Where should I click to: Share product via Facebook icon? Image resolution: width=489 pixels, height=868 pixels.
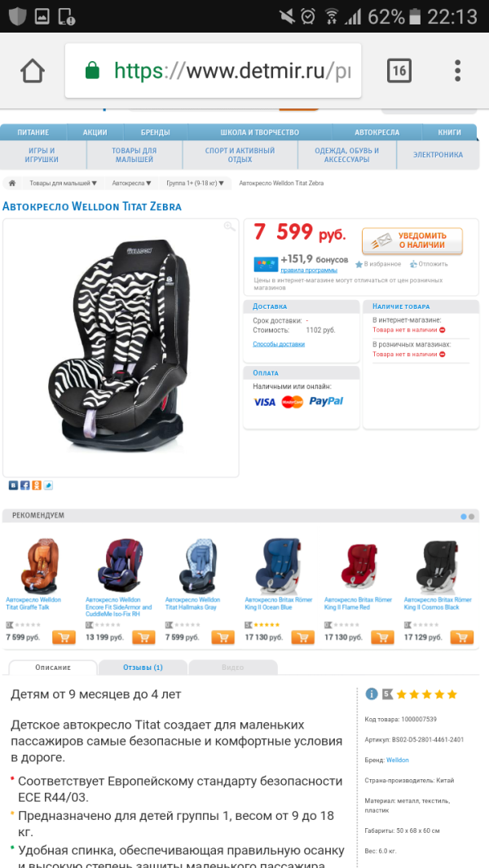(25, 486)
